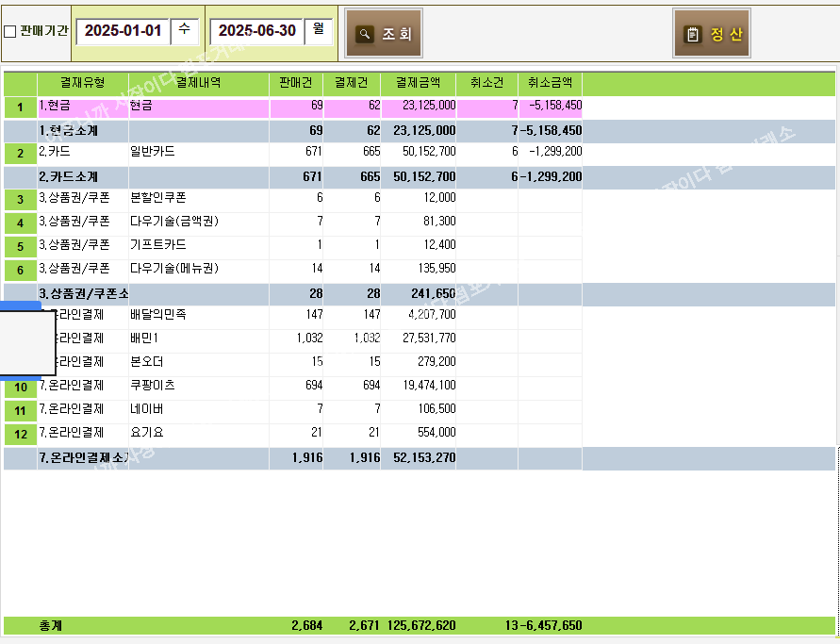Select row number 2 for 일반카드
Viewport: 840px width, 644px height.
(x=21, y=153)
